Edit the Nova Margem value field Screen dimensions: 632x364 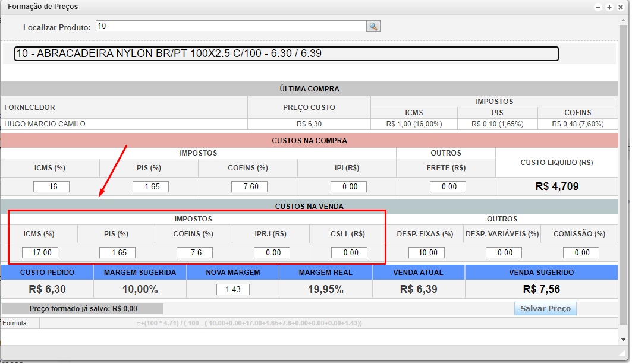pos(232,290)
